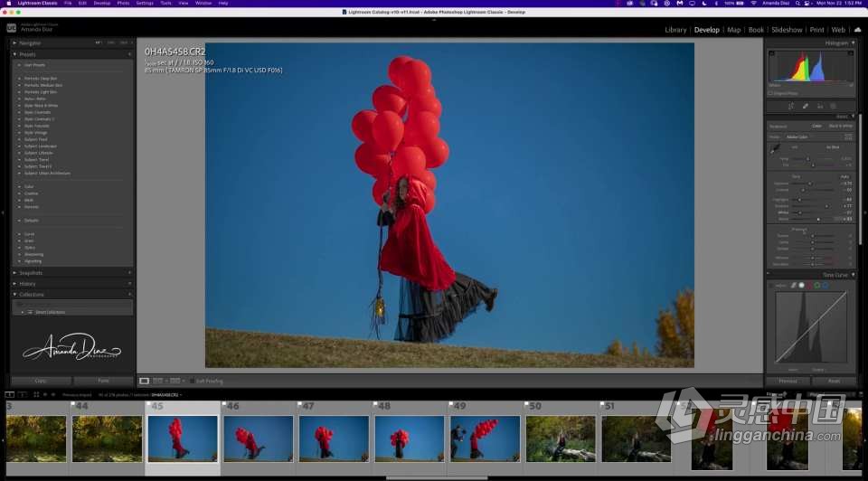The width and height of the screenshot is (868, 481).
Task: Collapse the Tone Curve panel
Action: [x=834, y=274]
